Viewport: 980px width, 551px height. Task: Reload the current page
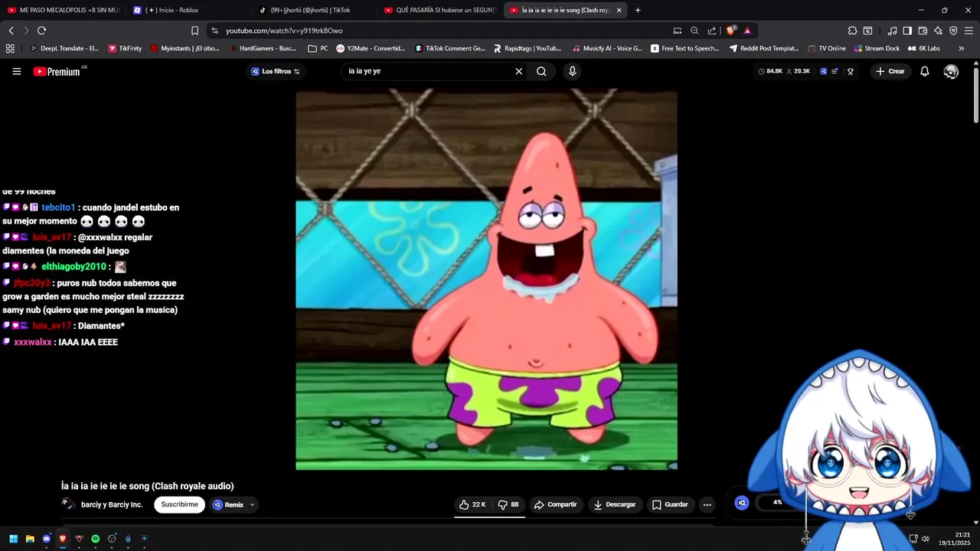click(41, 31)
